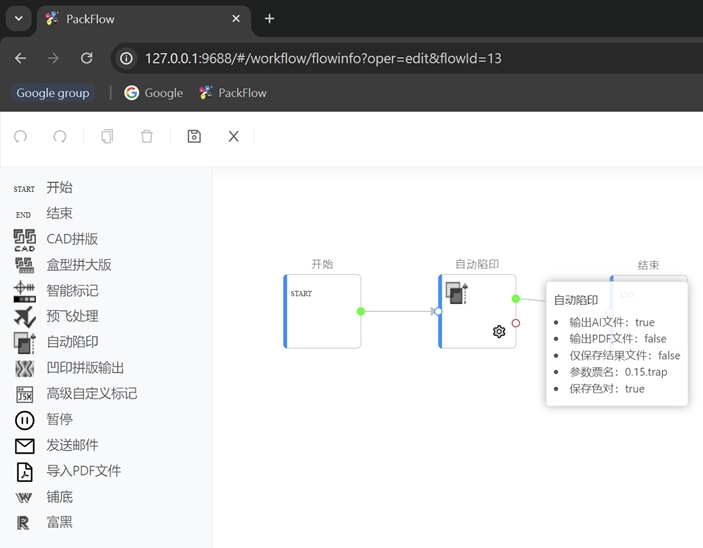Image resolution: width=703 pixels, height=548 pixels.
Task: Click the undo arrow in the toolbar
Action: [x=21, y=136]
